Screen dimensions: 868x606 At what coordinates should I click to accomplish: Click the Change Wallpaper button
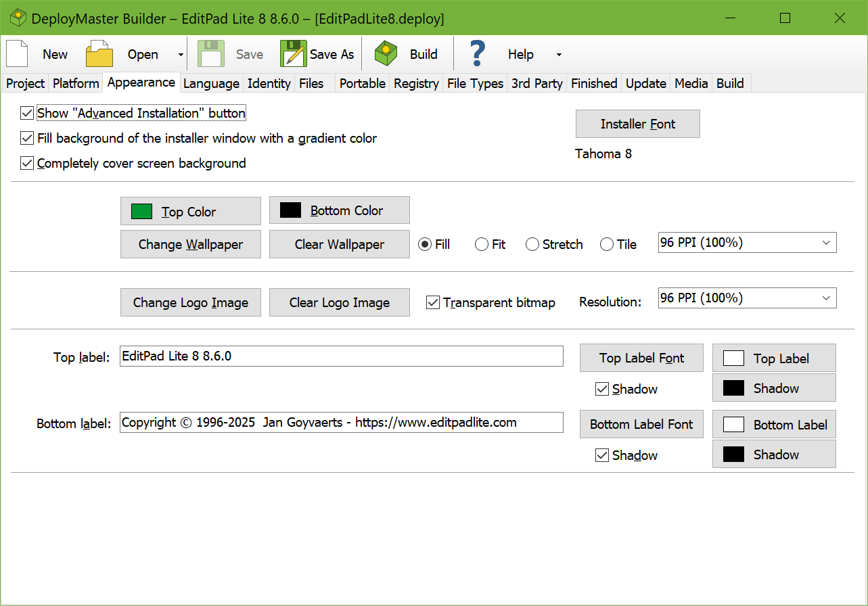191,244
